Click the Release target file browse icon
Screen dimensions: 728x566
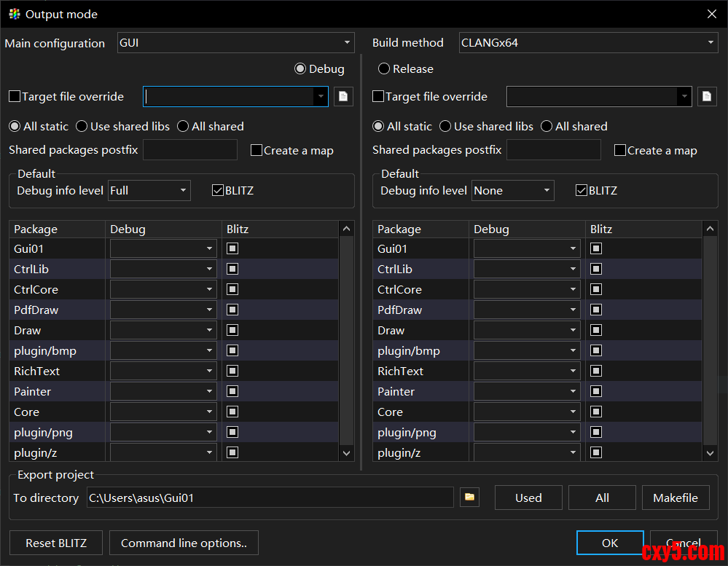705,96
